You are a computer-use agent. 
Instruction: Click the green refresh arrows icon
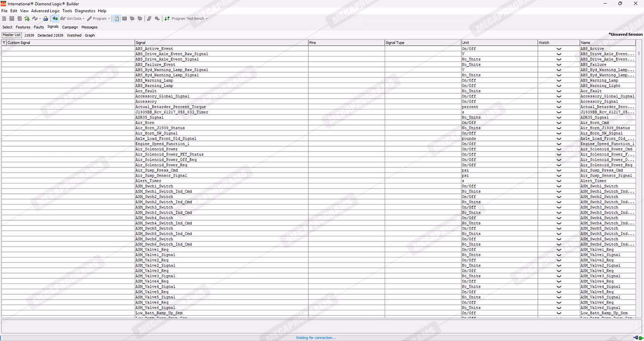click(27, 19)
